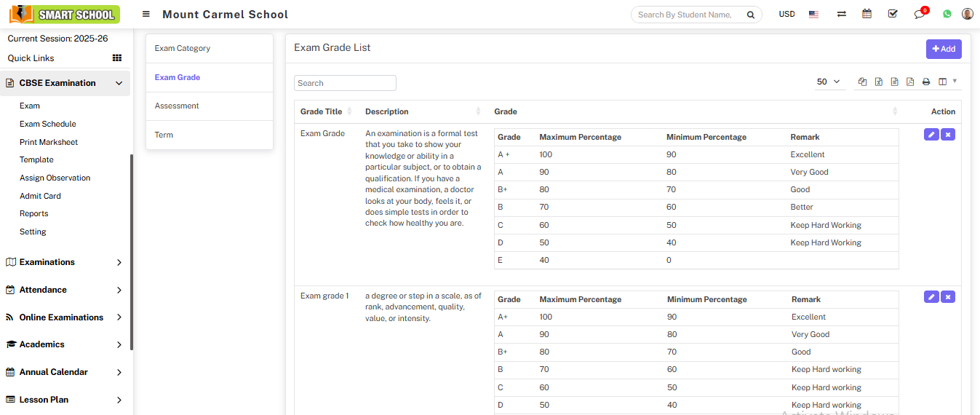
Task: Click the PDF export icon
Action: tap(910, 82)
